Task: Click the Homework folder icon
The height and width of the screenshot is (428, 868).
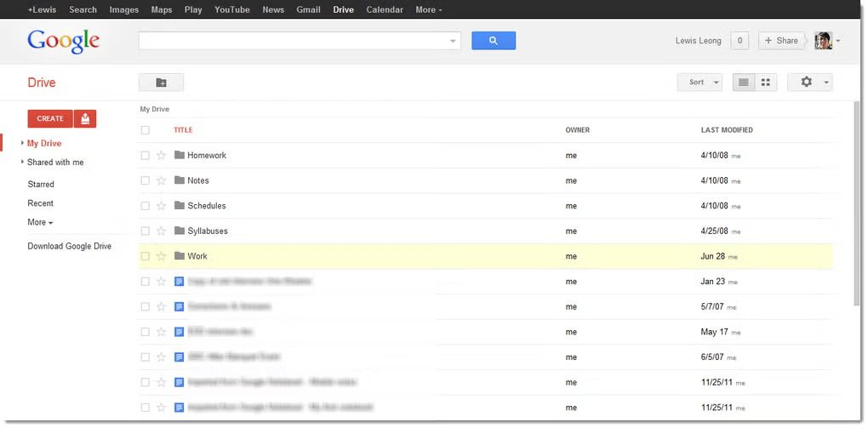Action: pyautogui.click(x=179, y=155)
